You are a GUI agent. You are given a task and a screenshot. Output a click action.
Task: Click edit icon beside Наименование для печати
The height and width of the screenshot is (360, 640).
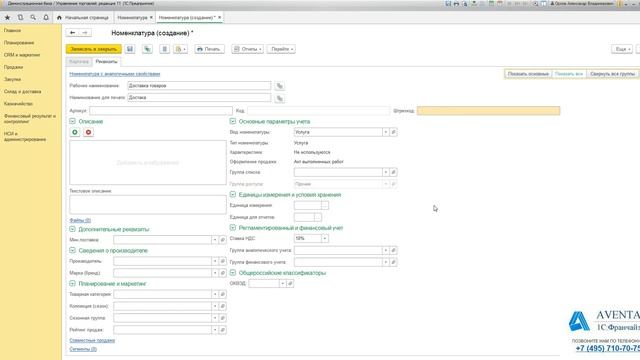[280, 98]
